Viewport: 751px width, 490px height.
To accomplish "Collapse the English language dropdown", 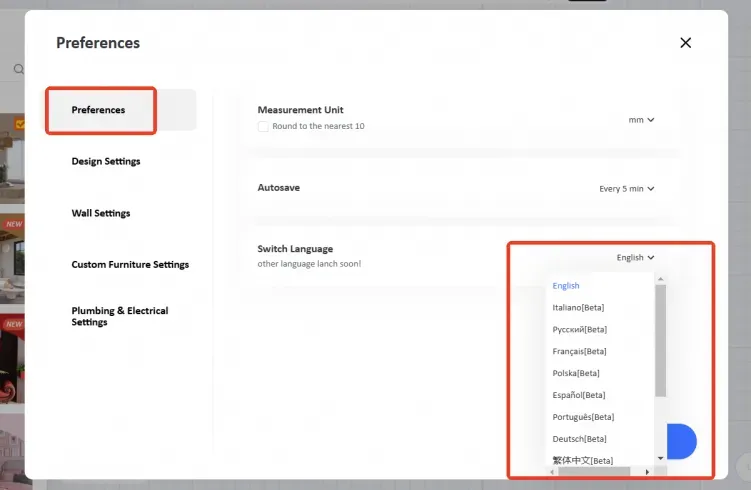I will pos(635,257).
